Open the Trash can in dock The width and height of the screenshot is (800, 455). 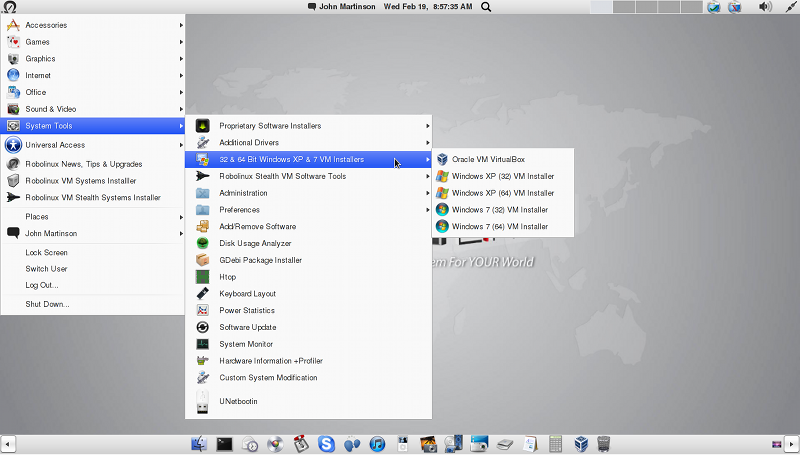tap(604, 444)
